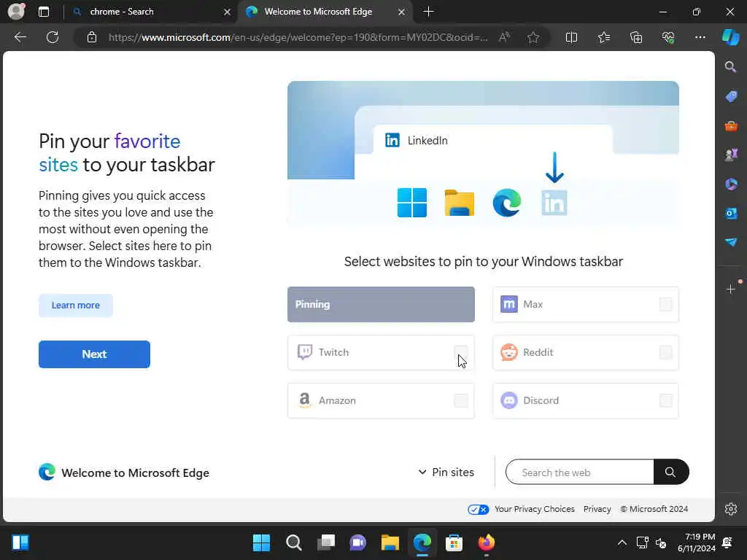Image resolution: width=747 pixels, height=560 pixels.
Task: Switch to the chrome - Search tab
Action: point(152,12)
